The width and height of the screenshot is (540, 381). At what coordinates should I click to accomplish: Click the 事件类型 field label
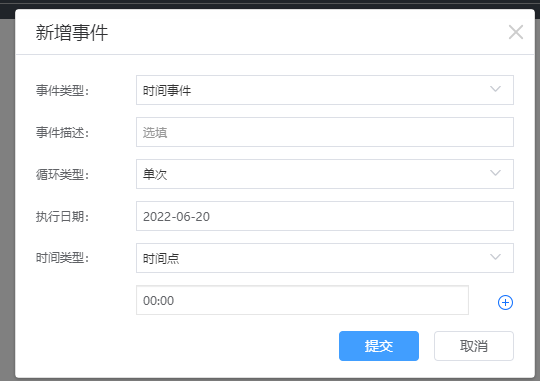click(x=62, y=91)
